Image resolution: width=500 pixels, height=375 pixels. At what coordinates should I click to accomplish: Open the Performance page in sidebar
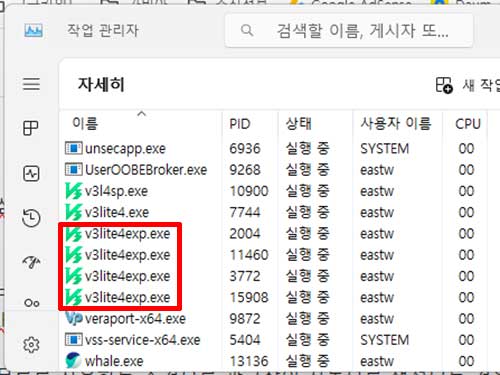coord(31,173)
